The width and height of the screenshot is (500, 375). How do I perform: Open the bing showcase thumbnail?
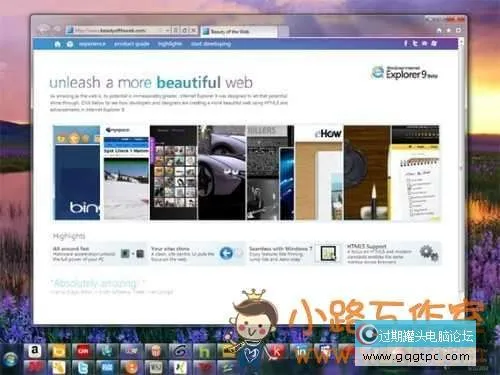pyautogui.click(x=77, y=173)
